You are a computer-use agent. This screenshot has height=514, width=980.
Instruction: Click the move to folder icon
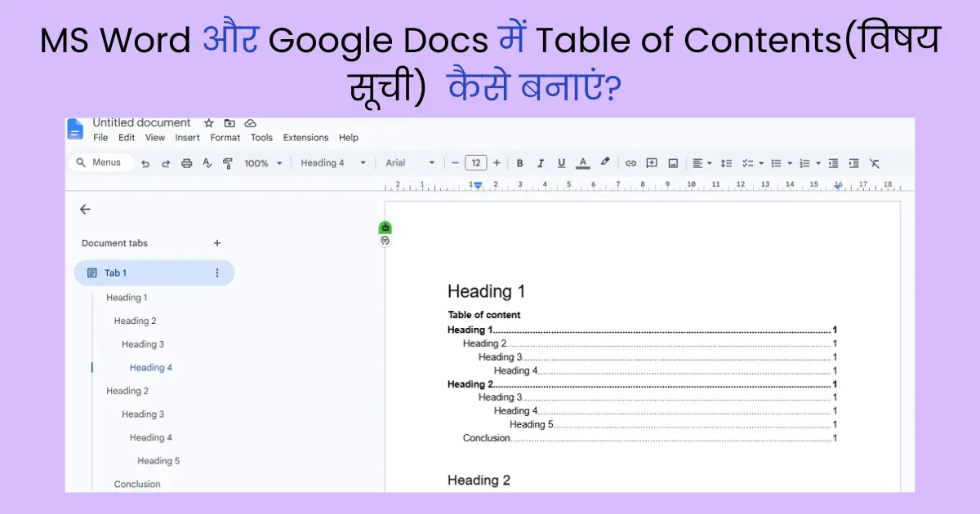point(229,123)
